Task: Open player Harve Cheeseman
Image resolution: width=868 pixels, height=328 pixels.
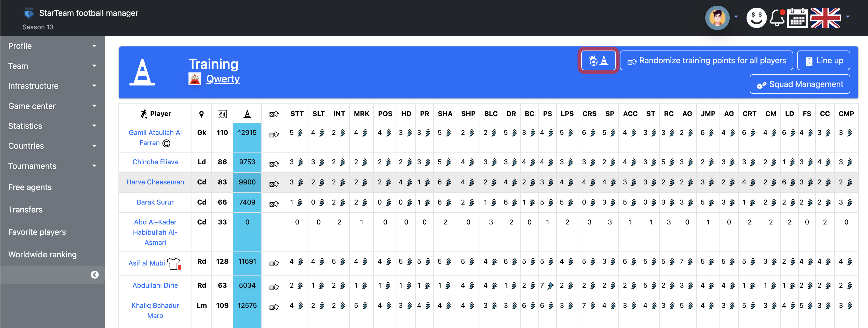Action: [x=155, y=182]
